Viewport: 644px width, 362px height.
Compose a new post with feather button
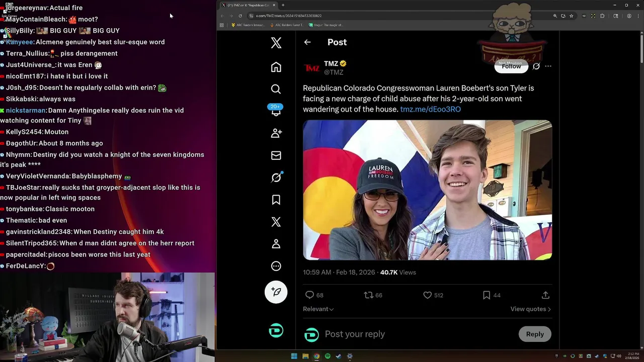point(276,292)
